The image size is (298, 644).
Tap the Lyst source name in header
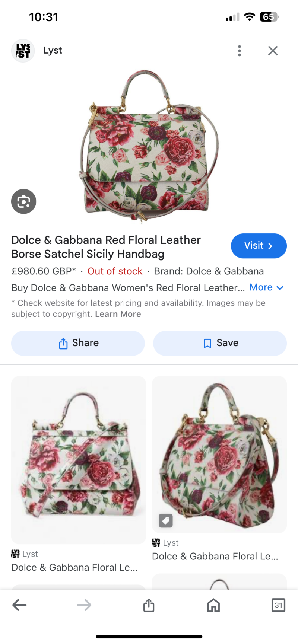pos(53,50)
